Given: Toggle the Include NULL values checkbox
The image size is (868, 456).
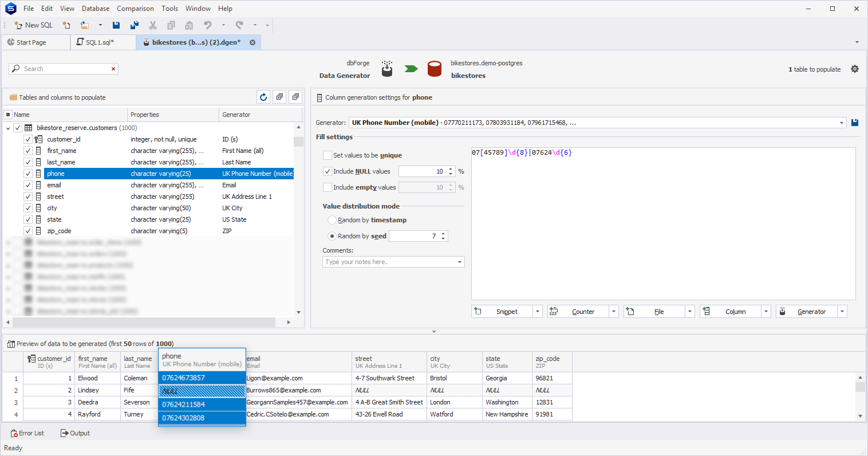Looking at the screenshot, I should (x=328, y=171).
